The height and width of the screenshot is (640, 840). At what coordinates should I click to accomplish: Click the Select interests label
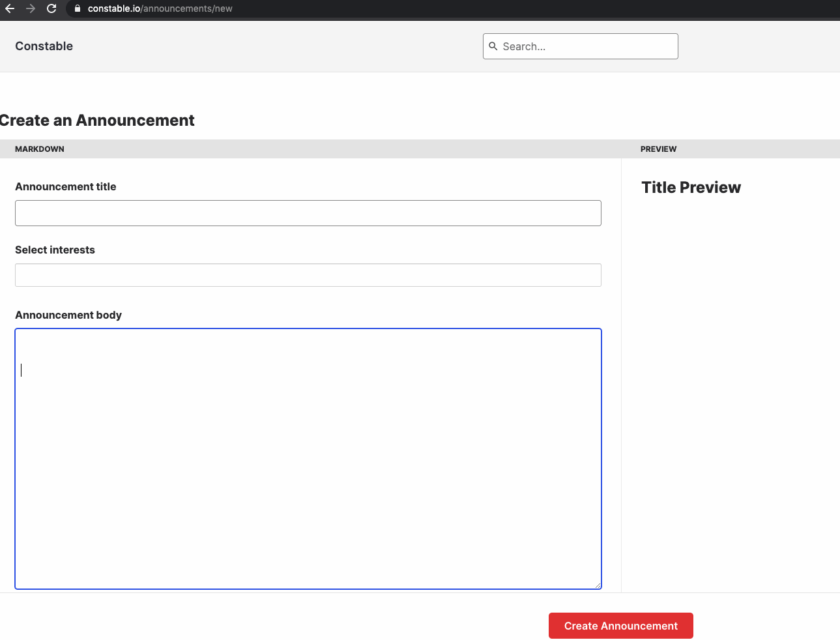[x=55, y=250]
